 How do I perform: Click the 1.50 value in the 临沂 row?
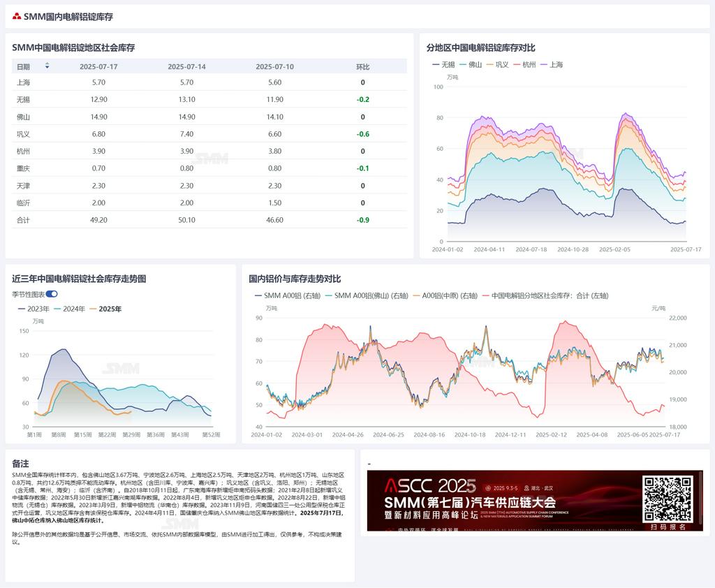click(x=274, y=203)
